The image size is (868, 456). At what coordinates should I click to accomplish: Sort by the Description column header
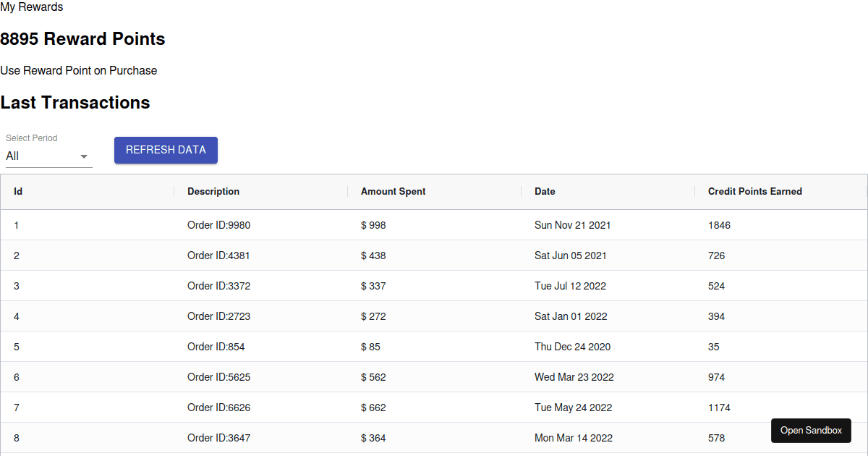(213, 192)
